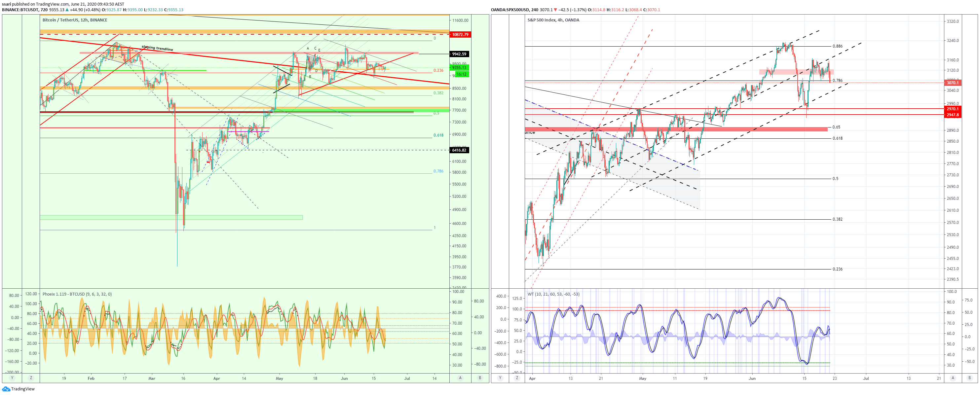
Task: Click the B button under the S&P 500 chart
Action: pyautogui.click(x=970, y=378)
